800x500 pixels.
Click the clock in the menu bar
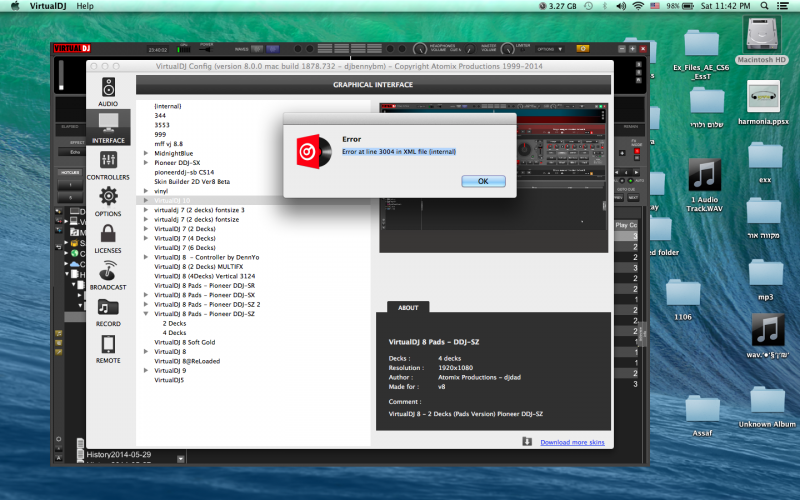pyautogui.click(x=725, y=6)
